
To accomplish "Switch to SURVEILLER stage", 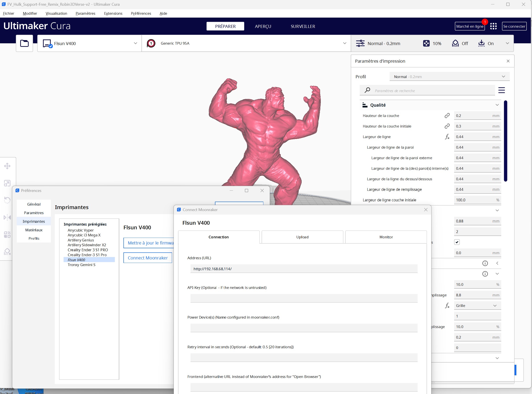I will point(303,26).
